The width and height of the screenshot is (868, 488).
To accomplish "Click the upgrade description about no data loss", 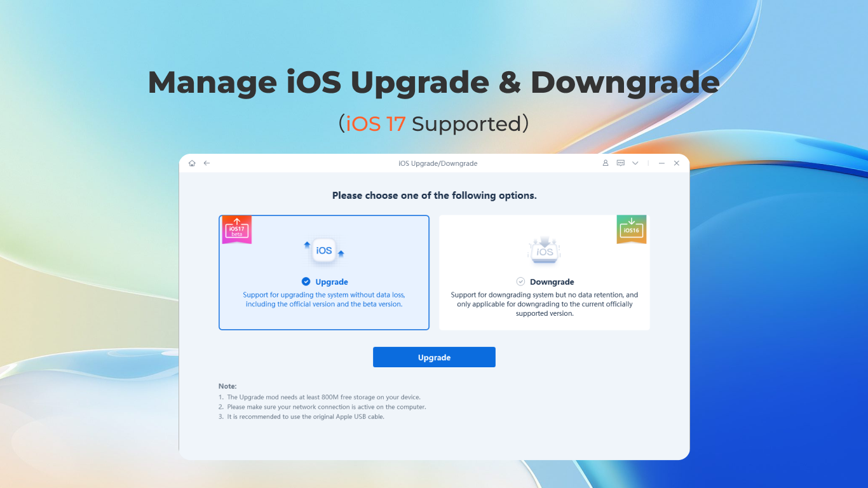I will tap(324, 299).
